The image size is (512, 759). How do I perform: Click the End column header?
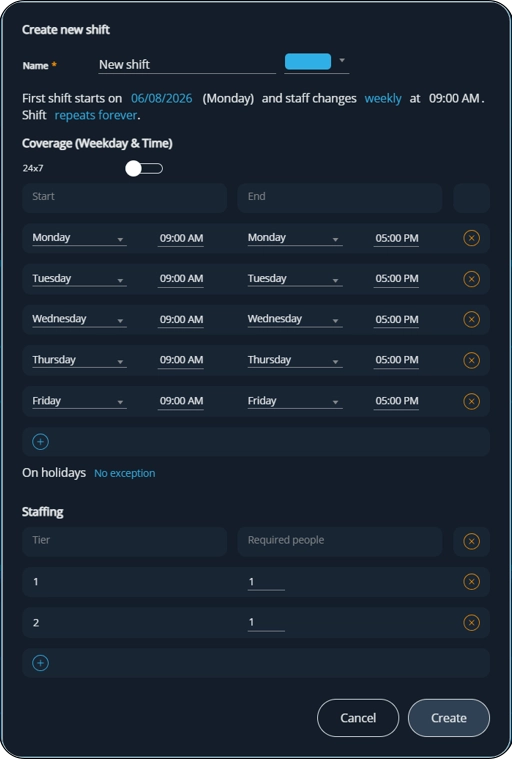[x=340, y=197]
